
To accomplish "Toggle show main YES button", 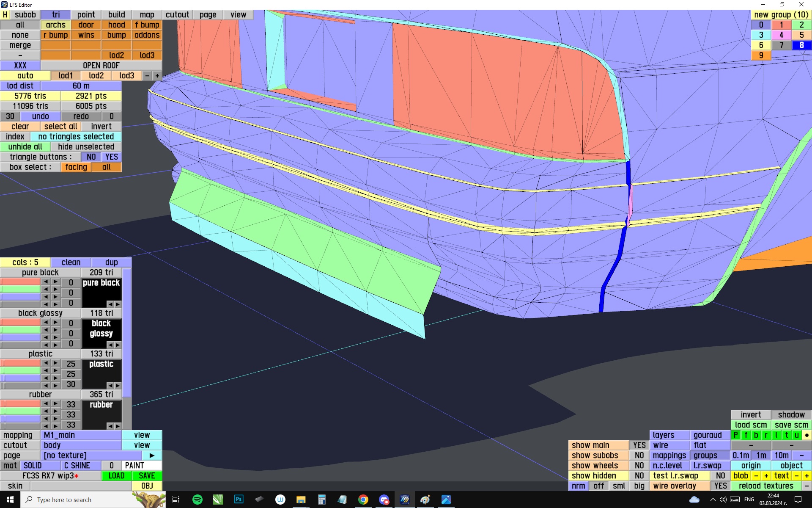I will tap(639, 445).
